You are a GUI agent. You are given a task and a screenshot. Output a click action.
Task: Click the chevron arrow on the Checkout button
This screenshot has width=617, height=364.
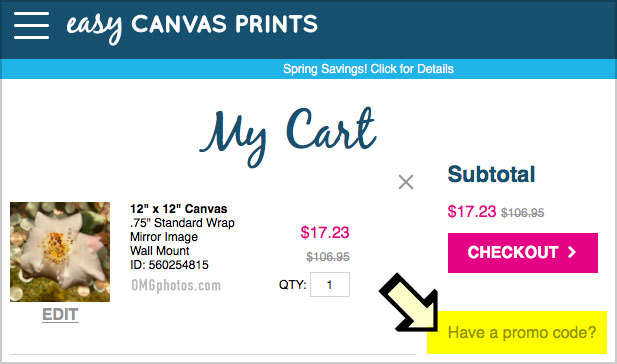pos(572,252)
